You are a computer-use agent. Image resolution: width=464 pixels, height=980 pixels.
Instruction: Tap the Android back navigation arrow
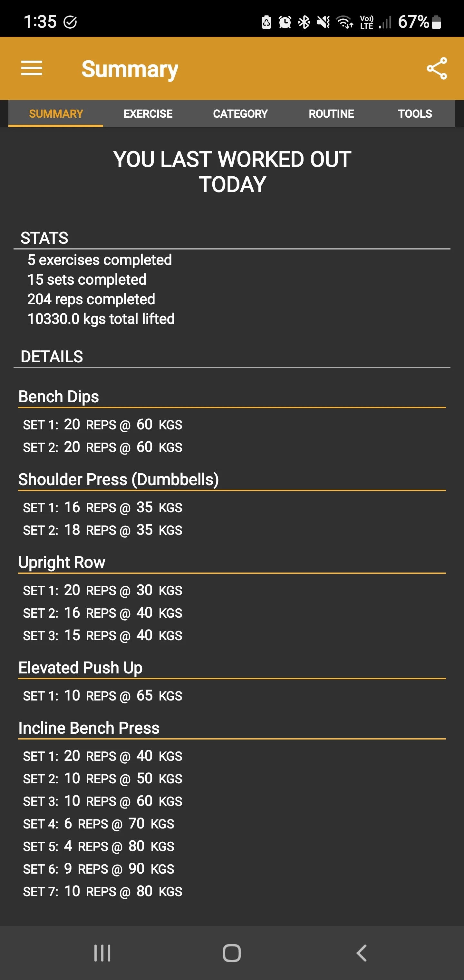point(361,953)
